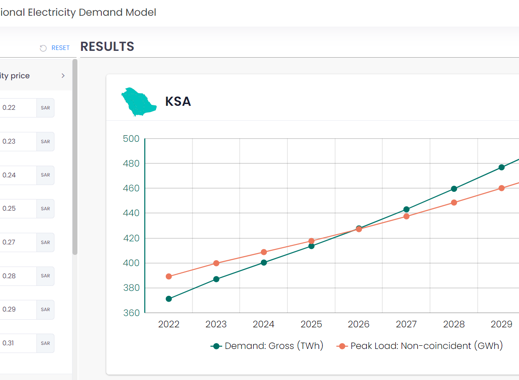Click the SAR unit next to 0.31
The width and height of the screenshot is (519, 380).
coord(45,343)
